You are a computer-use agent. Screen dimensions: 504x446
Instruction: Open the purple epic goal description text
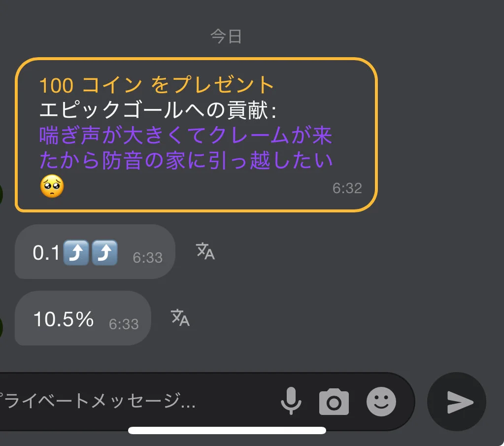[186, 147]
